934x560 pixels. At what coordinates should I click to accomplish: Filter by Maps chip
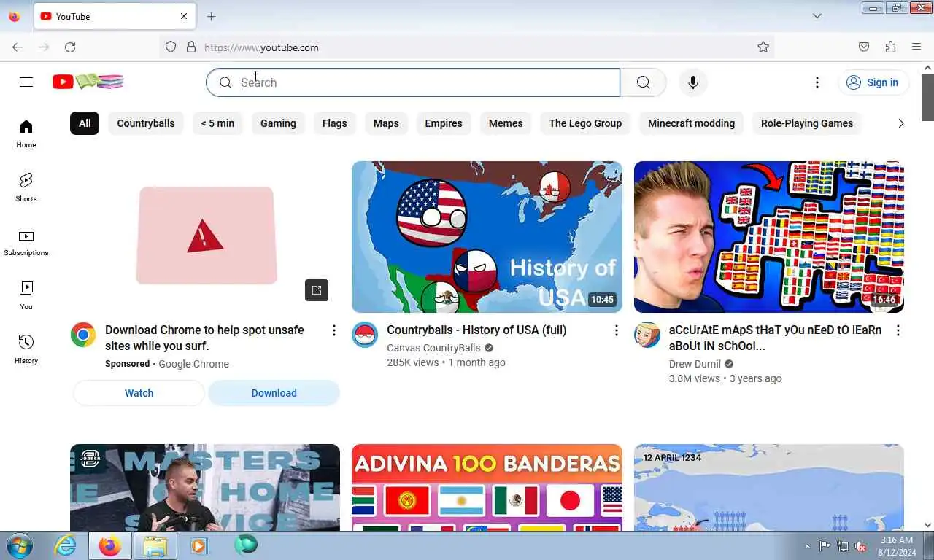coord(386,123)
